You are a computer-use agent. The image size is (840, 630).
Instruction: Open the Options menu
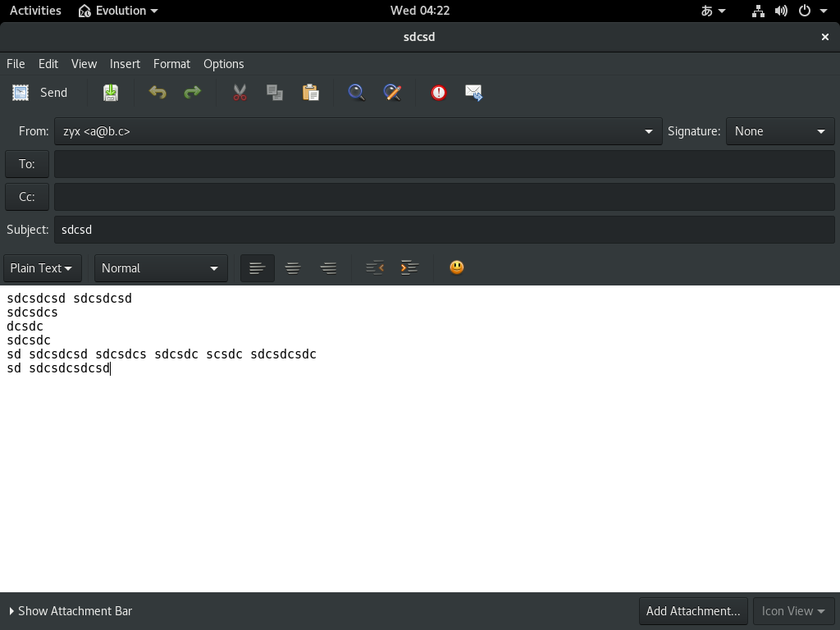click(x=223, y=64)
